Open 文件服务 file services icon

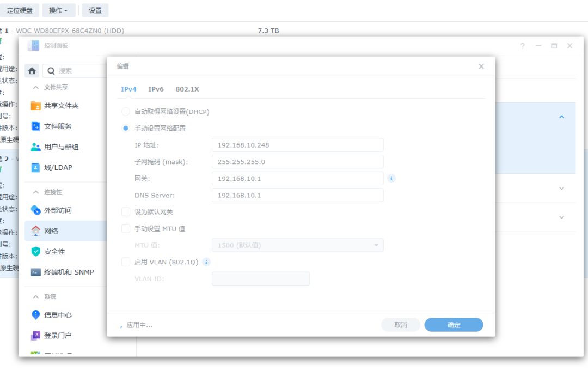pos(36,126)
